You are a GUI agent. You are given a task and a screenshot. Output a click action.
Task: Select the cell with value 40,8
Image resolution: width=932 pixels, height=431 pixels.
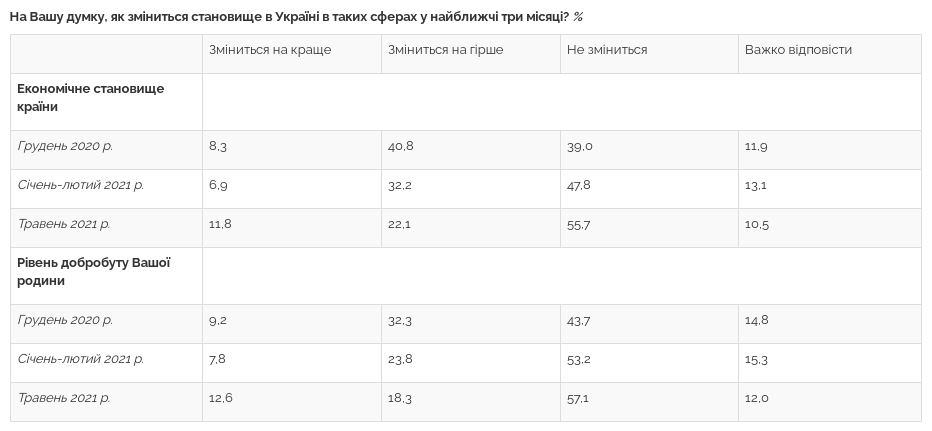click(x=400, y=146)
